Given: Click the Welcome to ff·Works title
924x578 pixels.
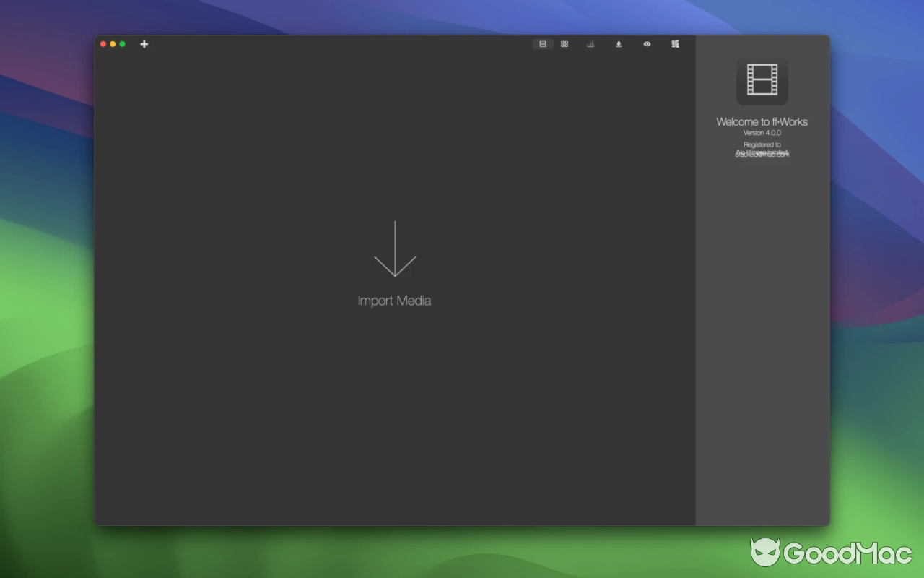Looking at the screenshot, I should (761, 121).
